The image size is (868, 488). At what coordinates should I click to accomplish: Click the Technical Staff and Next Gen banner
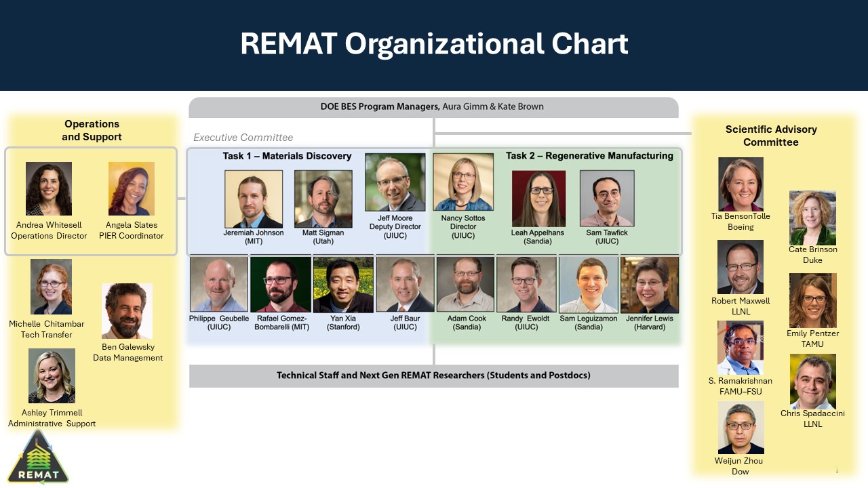434,375
